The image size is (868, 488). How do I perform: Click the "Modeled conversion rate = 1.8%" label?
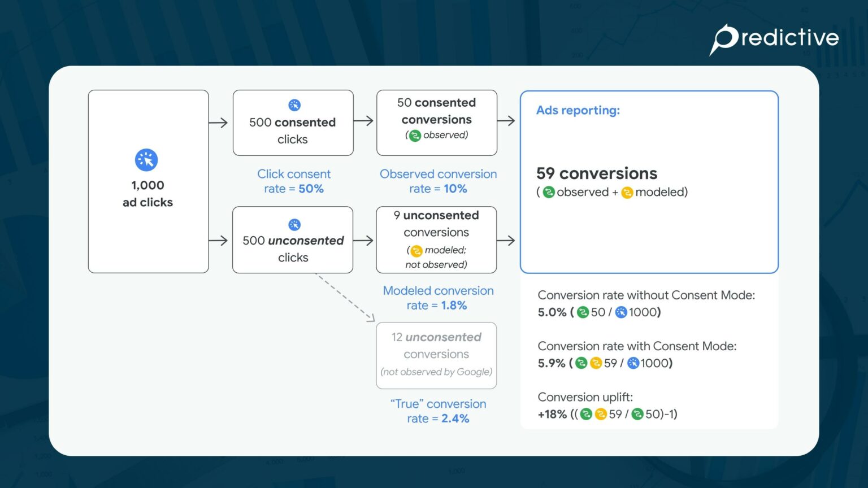(x=438, y=298)
